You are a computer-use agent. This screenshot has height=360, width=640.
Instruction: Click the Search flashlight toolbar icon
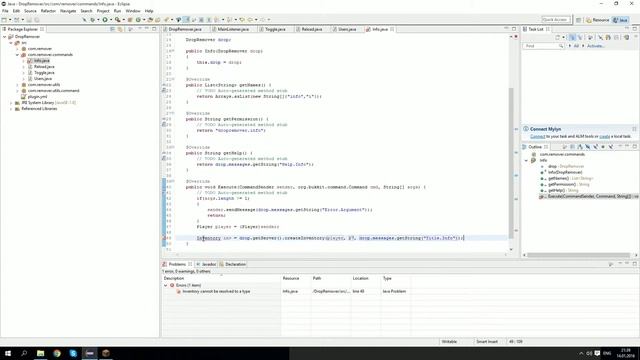click(x=167, y=20)
